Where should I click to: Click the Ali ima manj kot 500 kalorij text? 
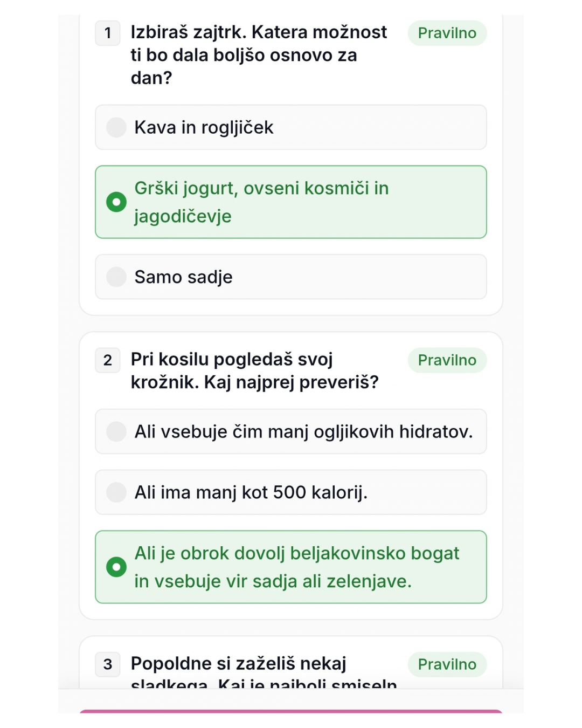(x=251, y=492)
